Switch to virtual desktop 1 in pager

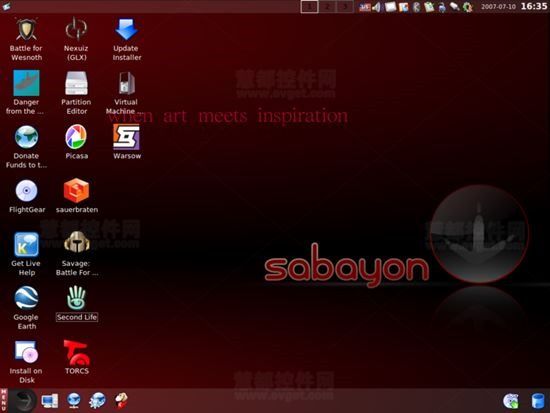[x=309, y=7]
